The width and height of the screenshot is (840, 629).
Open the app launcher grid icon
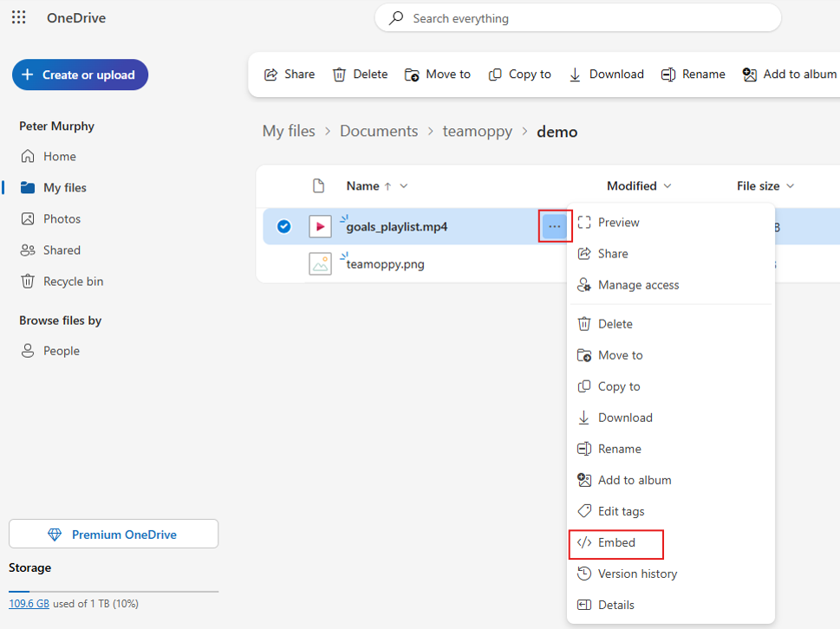coord(18,17)
